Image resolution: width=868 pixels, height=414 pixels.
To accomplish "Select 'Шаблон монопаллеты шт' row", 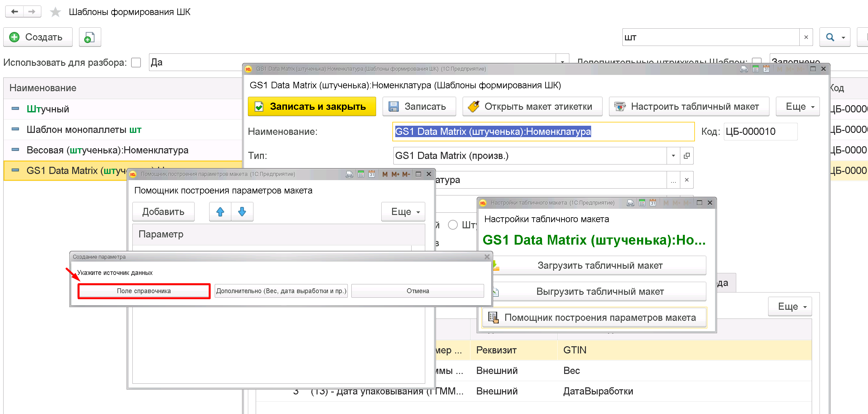I will [123, 130].
